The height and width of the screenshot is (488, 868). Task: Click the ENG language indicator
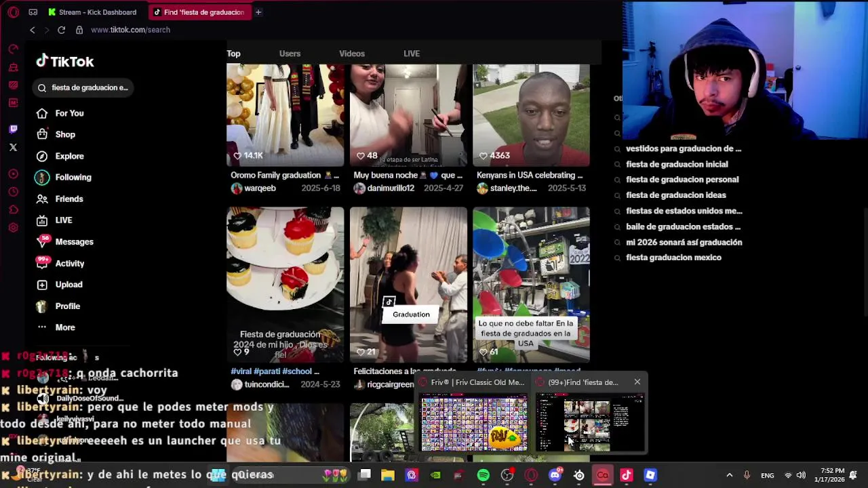point(767,475)
